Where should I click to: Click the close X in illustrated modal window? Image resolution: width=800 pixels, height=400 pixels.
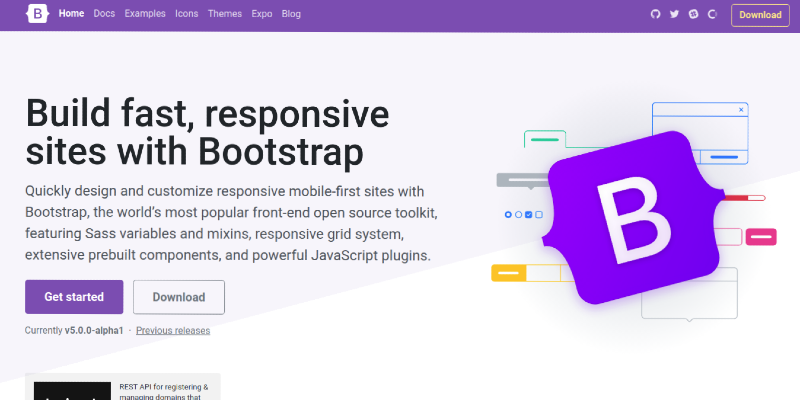[740, 109]
